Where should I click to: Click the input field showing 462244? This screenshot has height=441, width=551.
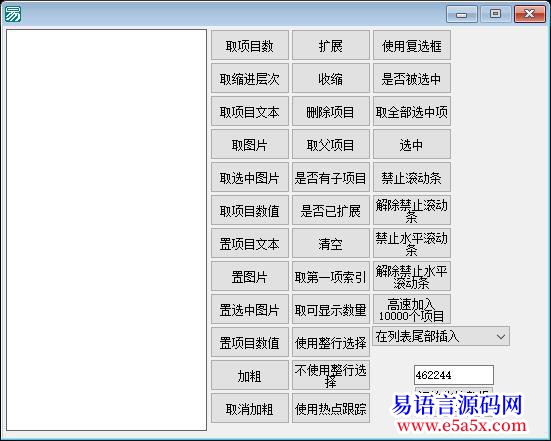[454, 375]
